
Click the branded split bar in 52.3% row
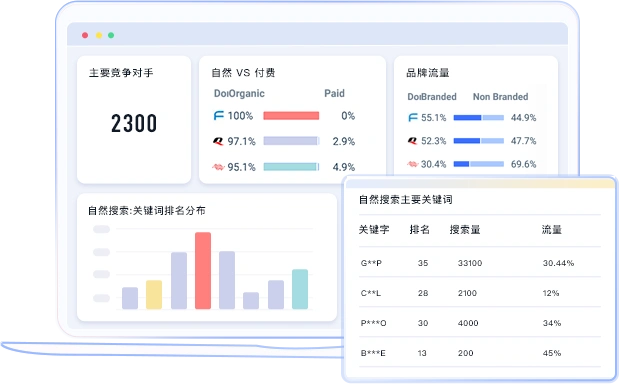tap(479, 141)
